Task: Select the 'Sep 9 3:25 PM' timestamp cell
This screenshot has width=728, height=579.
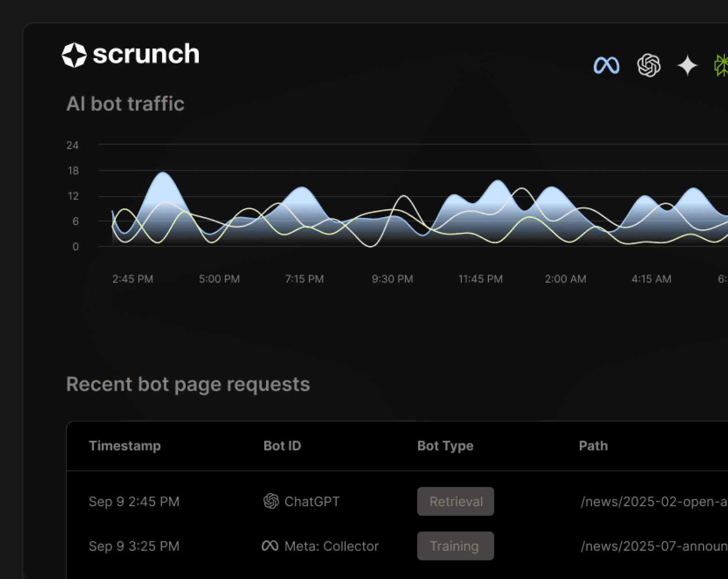Action: click(134, 546)
